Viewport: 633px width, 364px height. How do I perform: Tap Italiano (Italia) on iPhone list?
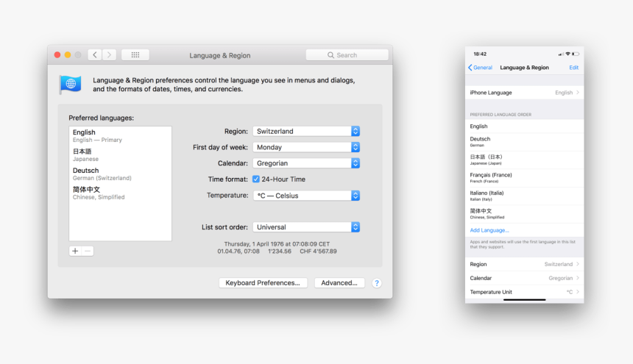[x=524, y=196]
